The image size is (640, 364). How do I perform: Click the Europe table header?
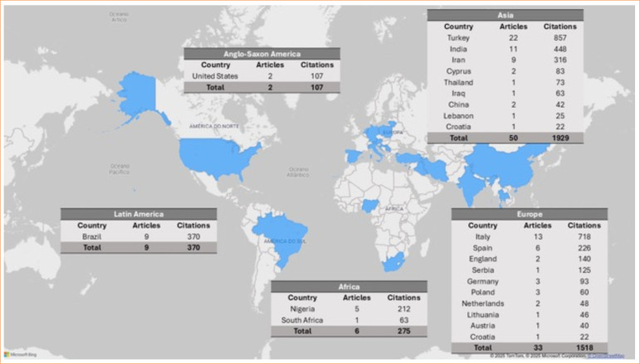click(530, 214)
